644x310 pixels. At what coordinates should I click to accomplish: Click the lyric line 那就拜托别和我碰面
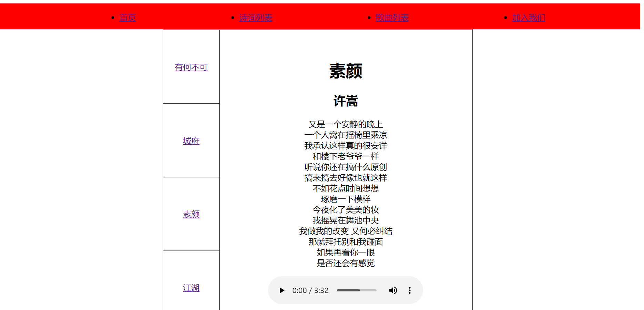pos(346,242)
